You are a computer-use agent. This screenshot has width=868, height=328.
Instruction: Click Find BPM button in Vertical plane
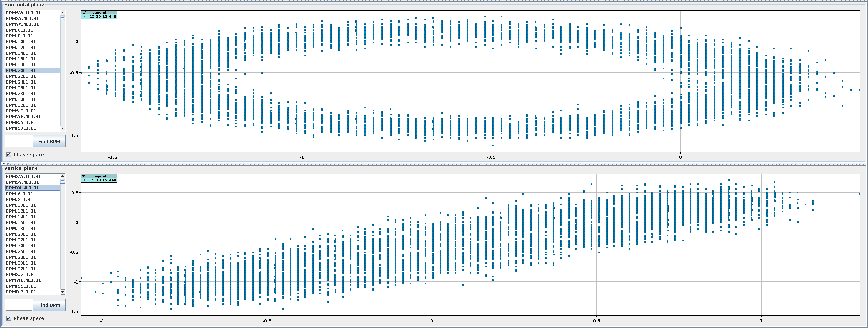49,305
